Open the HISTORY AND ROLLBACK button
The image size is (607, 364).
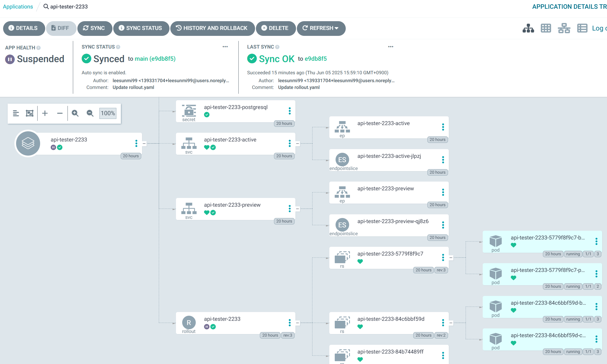[212, 28]
